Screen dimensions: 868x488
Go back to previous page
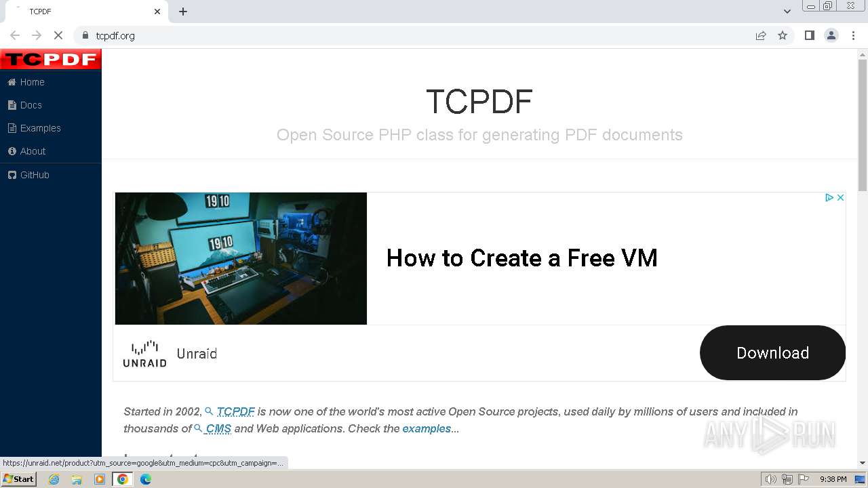(x=15, y=35)
